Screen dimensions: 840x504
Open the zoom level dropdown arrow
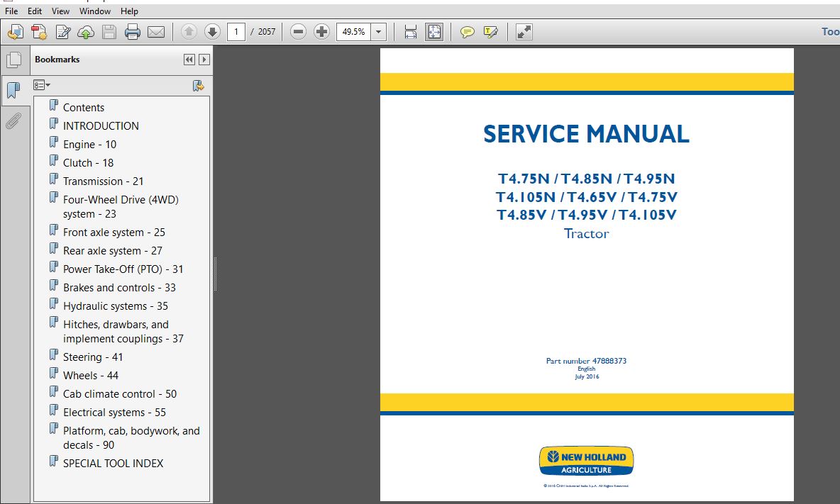(x=379, y=32)
